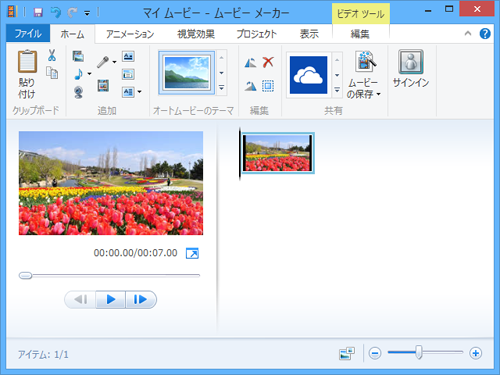
Task: Expand the AutoMovie themes gallery
Action: point(222,88)
